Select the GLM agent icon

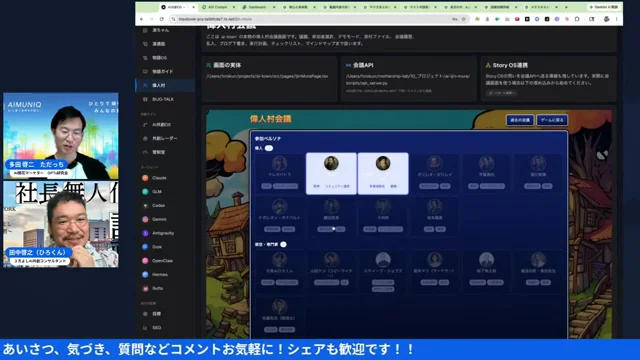pyautogui.click(x=145, y=191)
